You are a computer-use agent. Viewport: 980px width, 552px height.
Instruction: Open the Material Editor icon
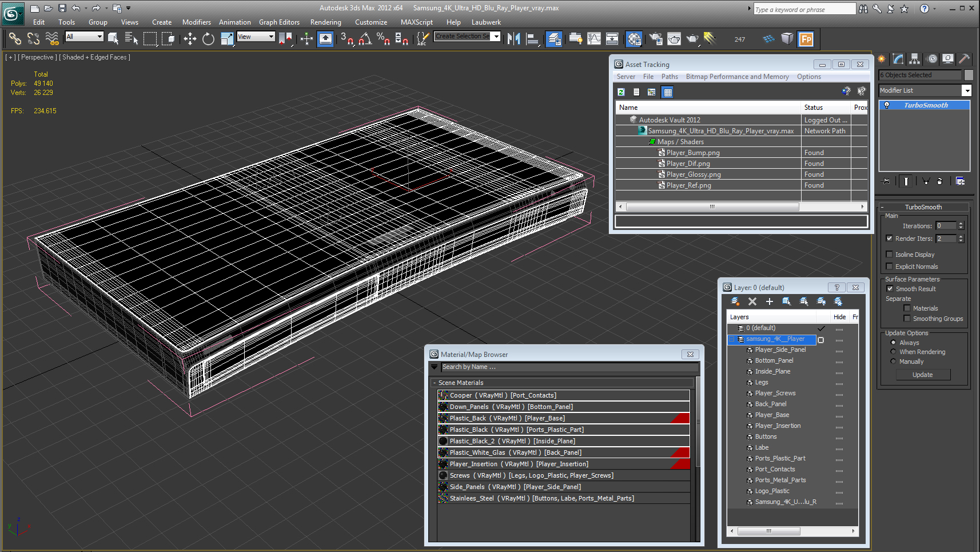pos(634,38)
